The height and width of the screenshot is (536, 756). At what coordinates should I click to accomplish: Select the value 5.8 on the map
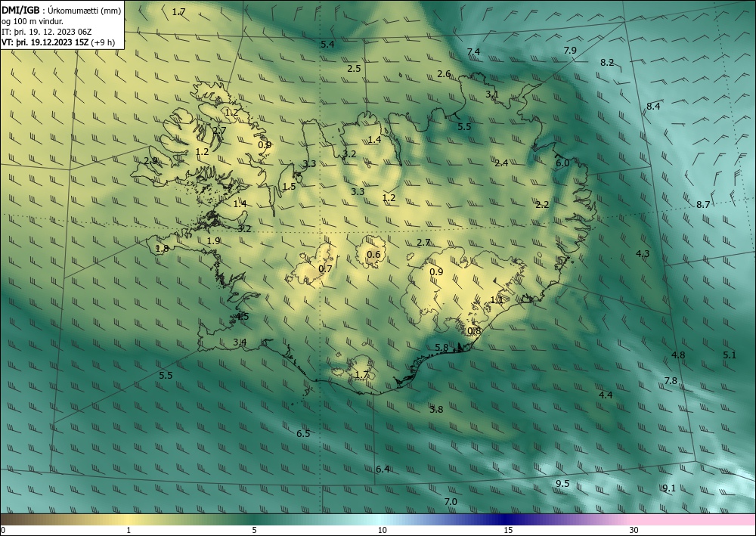coord(442,348)
